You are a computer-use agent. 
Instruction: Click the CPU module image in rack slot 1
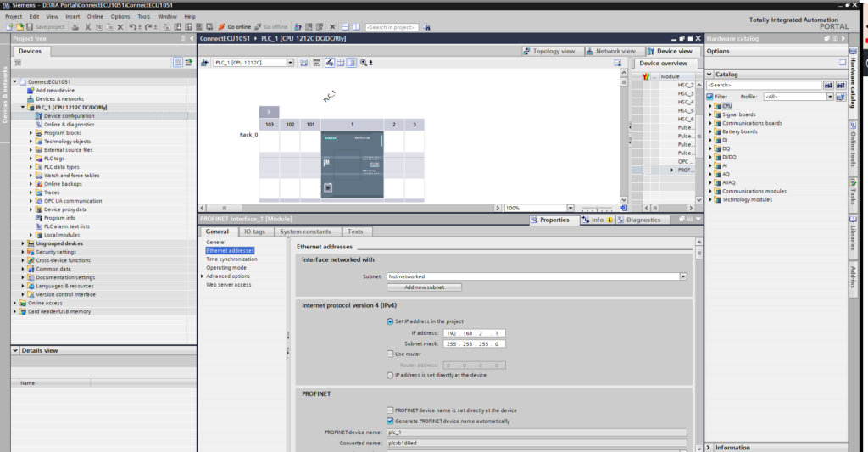point(352,165)
